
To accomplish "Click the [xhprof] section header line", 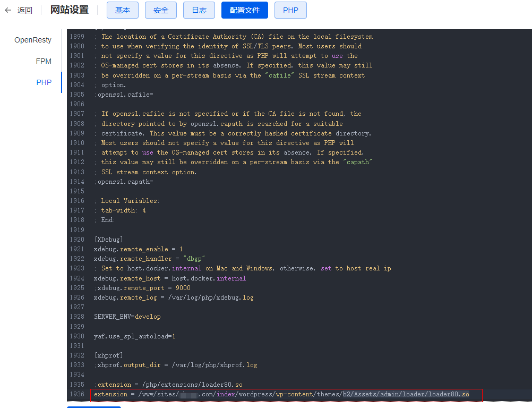I will pos(108,355).
